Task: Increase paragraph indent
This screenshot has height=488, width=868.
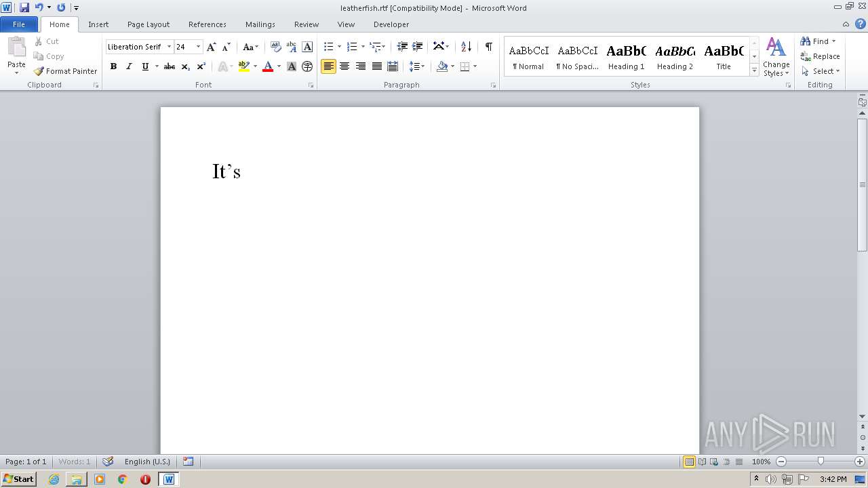Action: pyautogui.click(x=418, y=47)
